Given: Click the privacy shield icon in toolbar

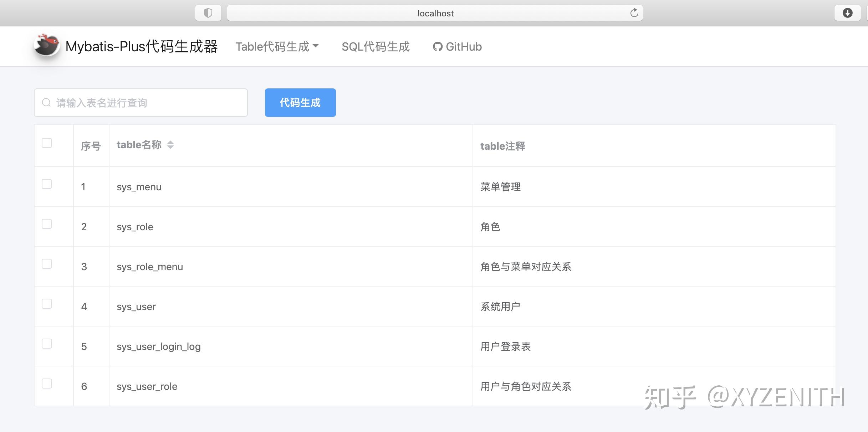Looking at the screenshot, I should [208, 13].
